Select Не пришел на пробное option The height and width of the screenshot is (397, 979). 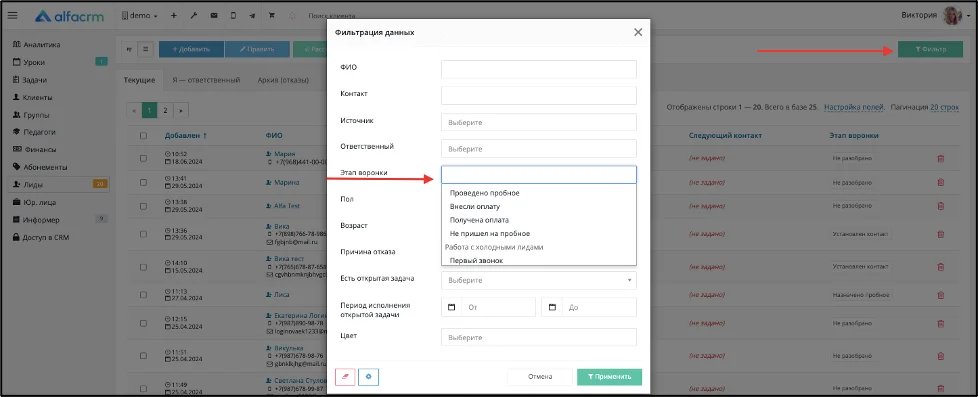[490, 233]
